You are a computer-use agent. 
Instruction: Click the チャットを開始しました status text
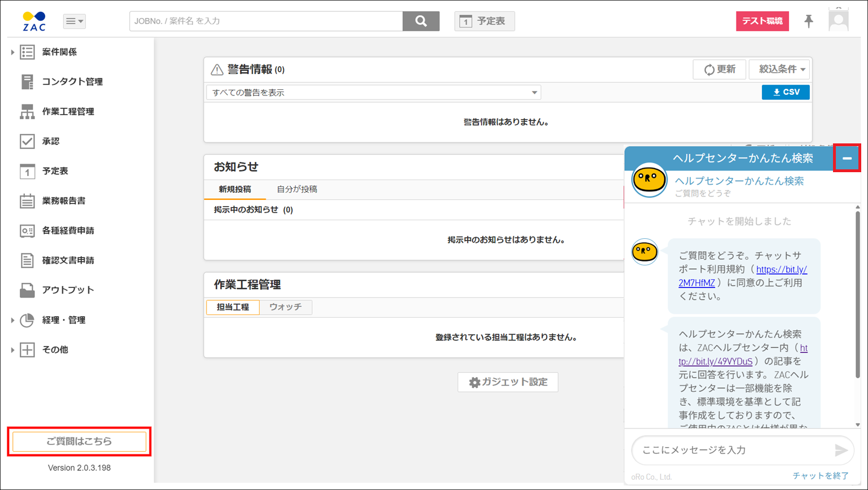click(x=739, y=221)
